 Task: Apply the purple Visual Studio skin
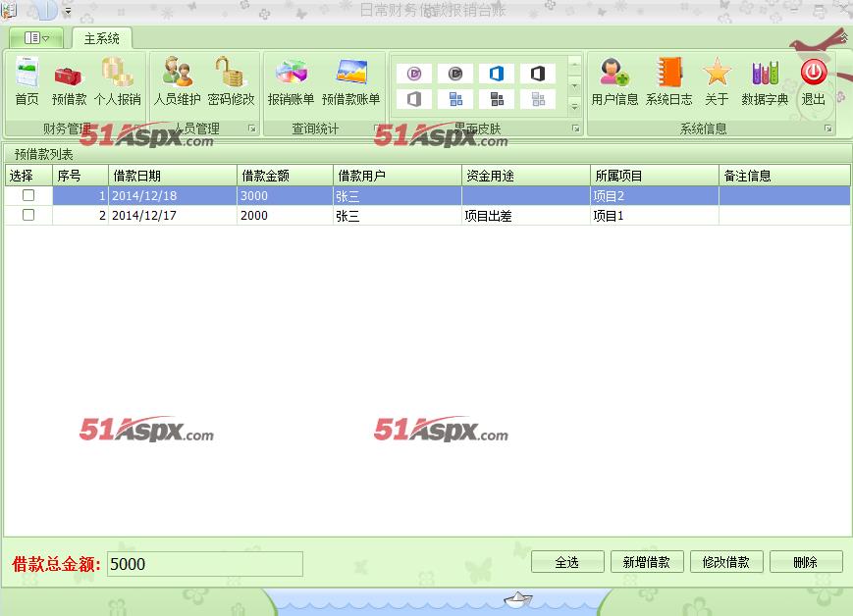tap(414, 74)
